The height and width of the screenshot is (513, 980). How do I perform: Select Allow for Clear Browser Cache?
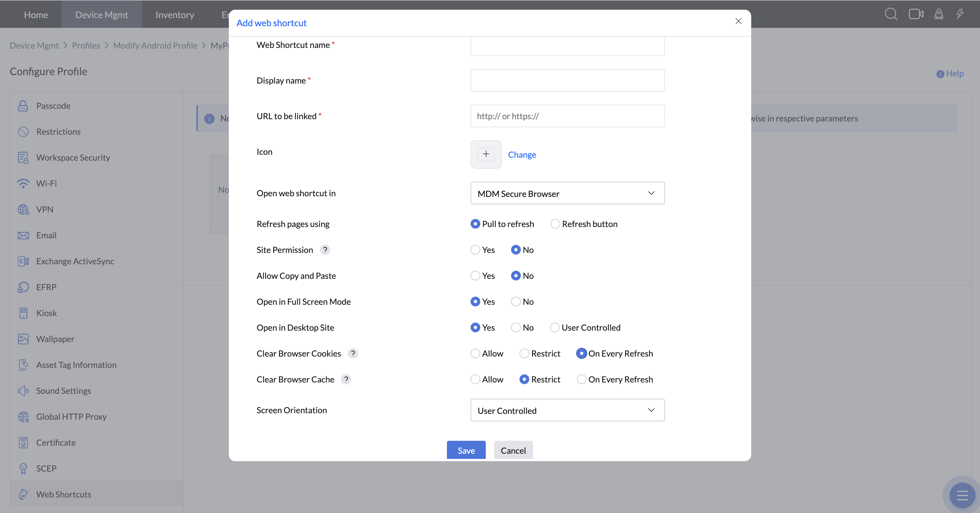tap(475, 379)
